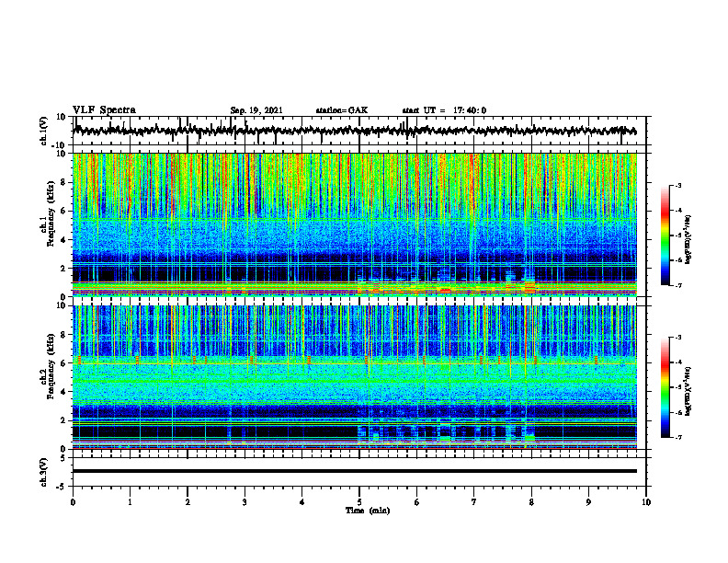The height and width of the screenshot is (563, 728).
Task: Click time axis tick label "5"
Action: click(x=359, y=502)
